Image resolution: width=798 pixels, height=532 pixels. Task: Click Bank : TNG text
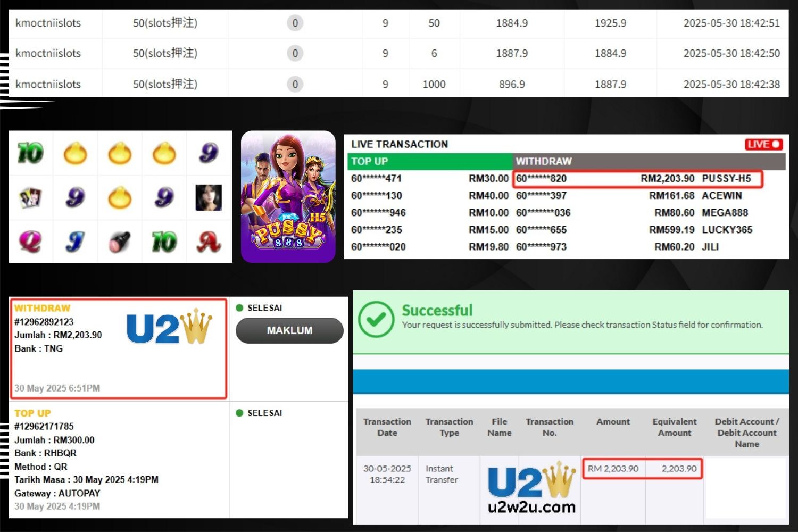(x=39, y=348)
